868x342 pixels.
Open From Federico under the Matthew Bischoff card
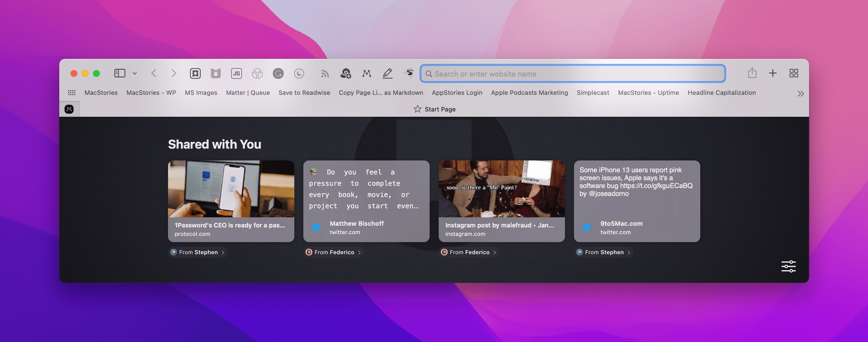[334, 252]
